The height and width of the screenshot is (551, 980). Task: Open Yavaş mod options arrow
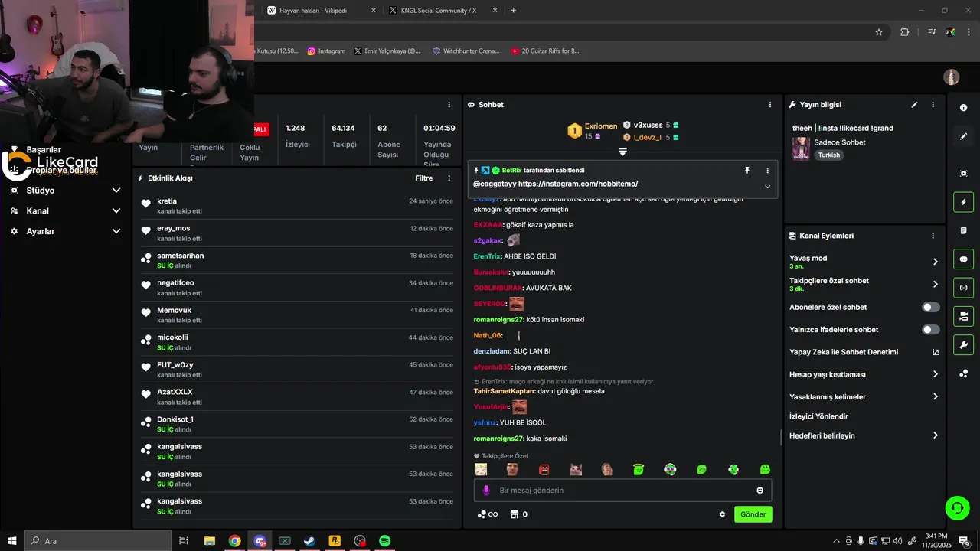(935, 262)
